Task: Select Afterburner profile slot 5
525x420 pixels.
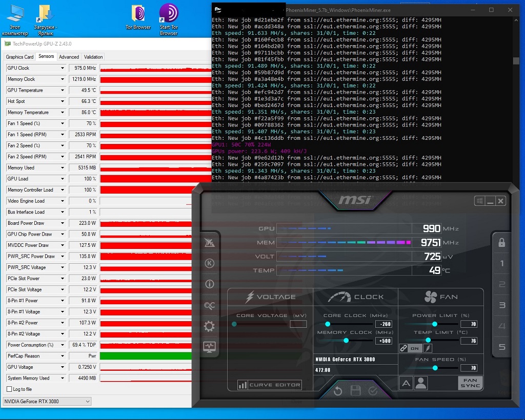Action: [501, 347]
